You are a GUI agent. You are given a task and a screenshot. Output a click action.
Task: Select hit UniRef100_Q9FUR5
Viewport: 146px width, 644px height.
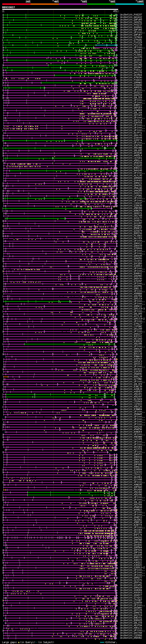(131, 20)
